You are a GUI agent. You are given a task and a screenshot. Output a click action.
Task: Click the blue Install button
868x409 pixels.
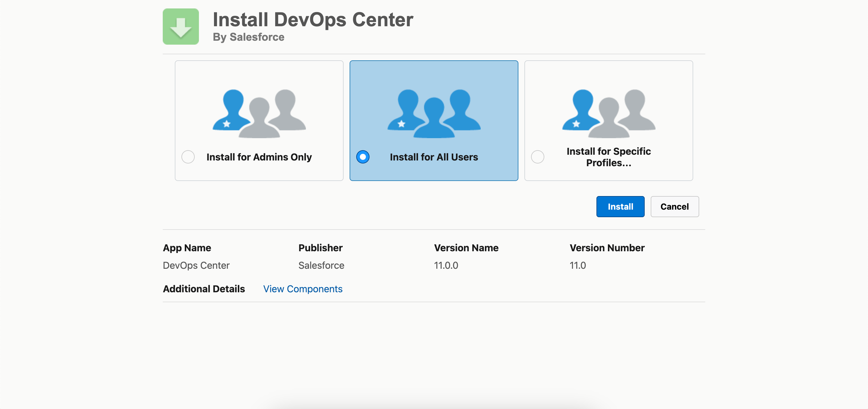(x=620, y=207)
